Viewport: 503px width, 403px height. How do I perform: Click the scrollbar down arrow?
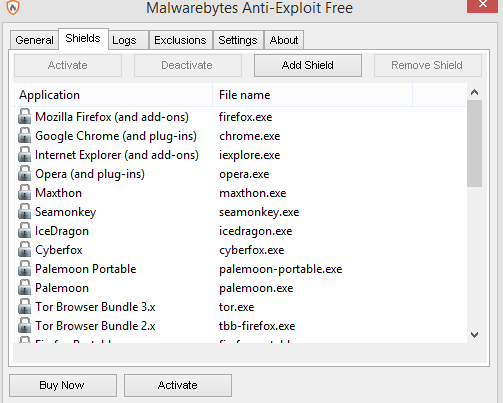[x=474, y=335]
